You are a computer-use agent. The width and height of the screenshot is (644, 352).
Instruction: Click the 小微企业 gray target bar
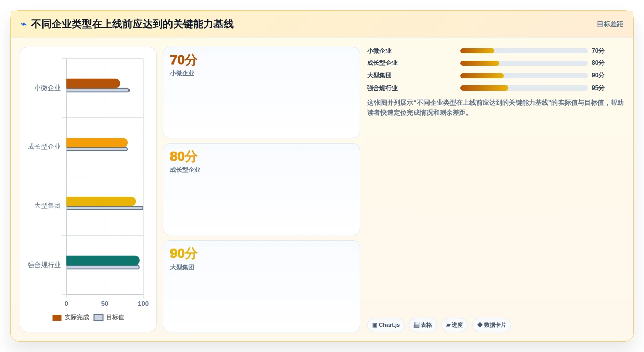tap(98, 90)
